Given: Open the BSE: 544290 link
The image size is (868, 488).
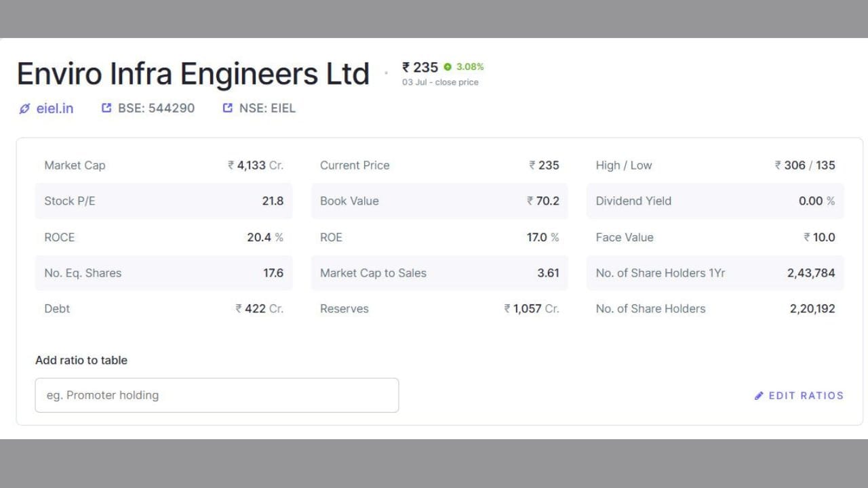Looking at the screenshot, I should pyautogui.click(x=149, y=108).
